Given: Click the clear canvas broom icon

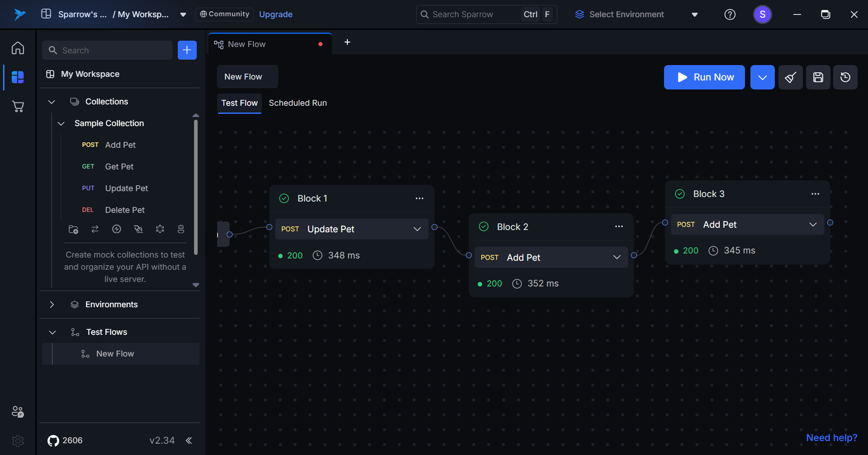Looking at the screenshot, I should coord(790,77).
